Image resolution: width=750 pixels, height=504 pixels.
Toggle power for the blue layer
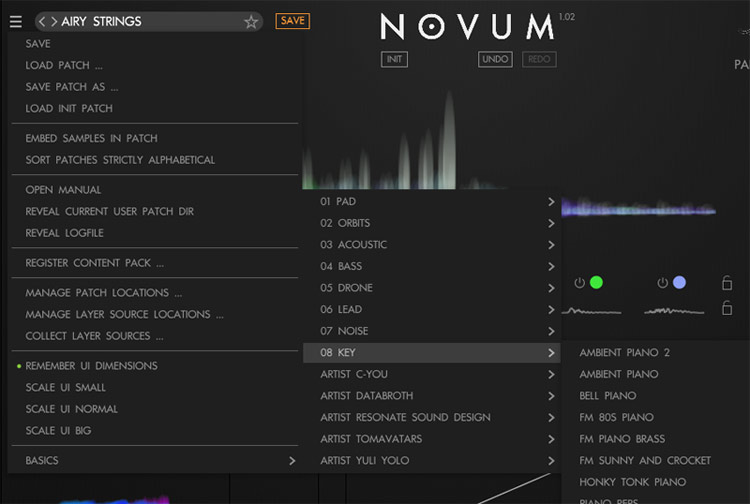(x=662, y=283)
